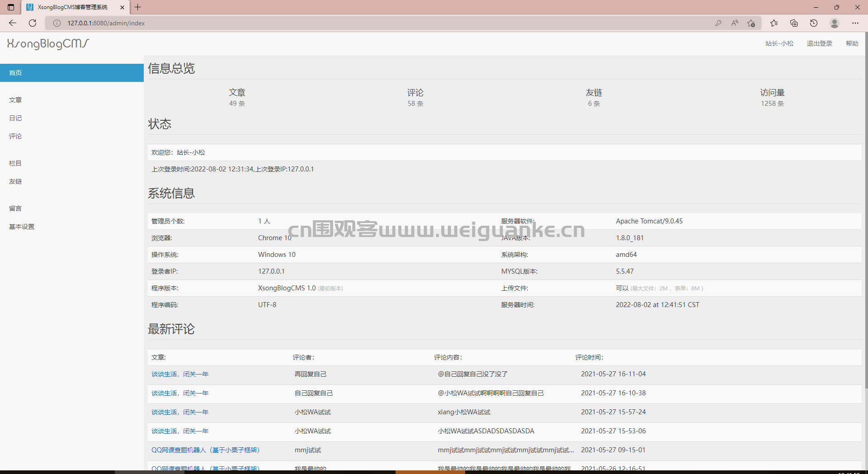This screenshot has width=868, height=474.
Task: Select 文章 in the sidebar menu
Action: [x=15, y=100]
